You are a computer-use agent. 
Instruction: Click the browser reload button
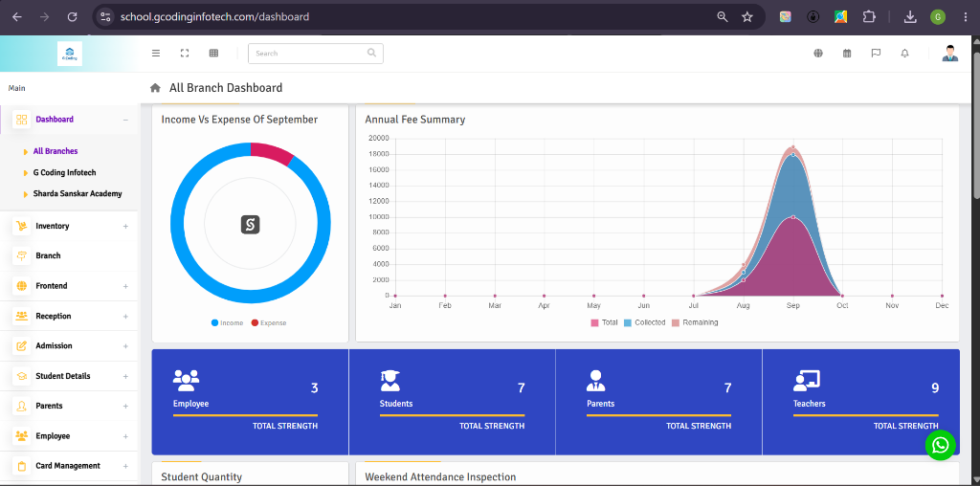tap(73, 17)
